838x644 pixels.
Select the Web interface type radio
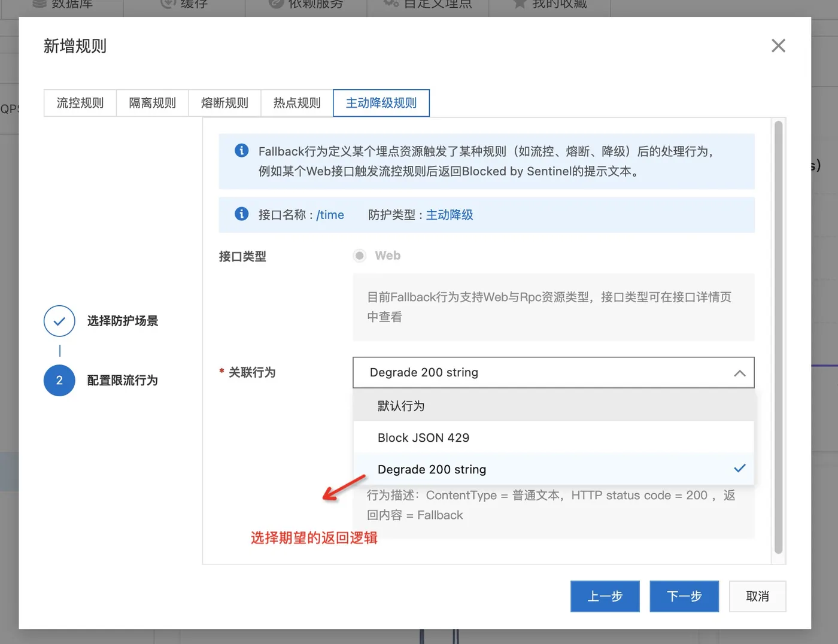point(359,256)
